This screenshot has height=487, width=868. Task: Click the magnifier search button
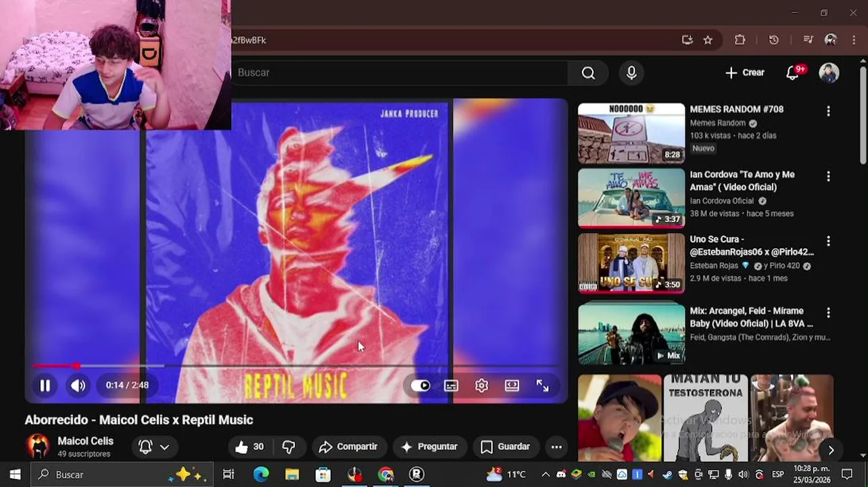(588, 72)
